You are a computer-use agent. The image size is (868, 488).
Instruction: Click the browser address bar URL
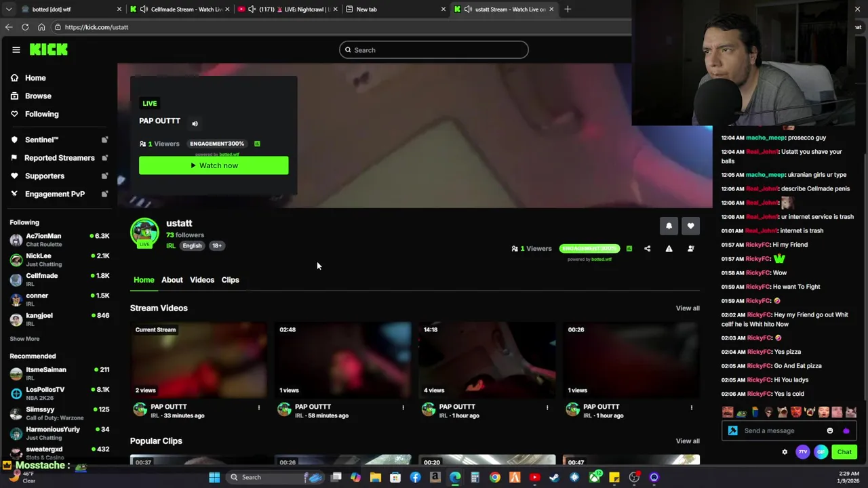(x=96, y=27)
